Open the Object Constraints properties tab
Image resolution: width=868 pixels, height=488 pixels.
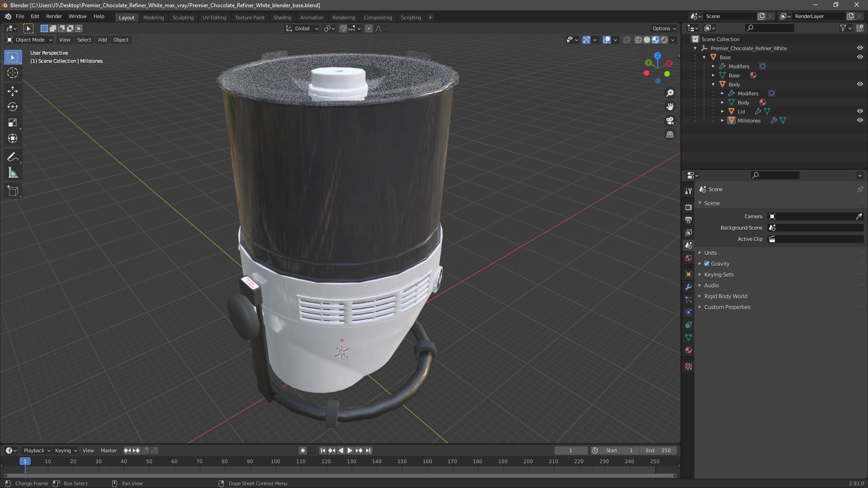pyautogui.click(x=689, y=325)
